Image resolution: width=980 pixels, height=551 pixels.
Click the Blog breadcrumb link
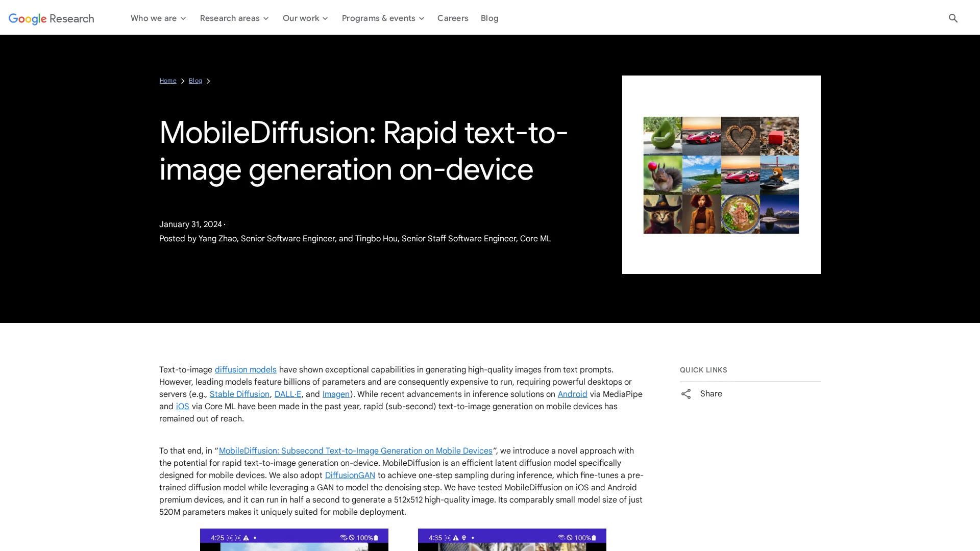click(x=195, y=81)
